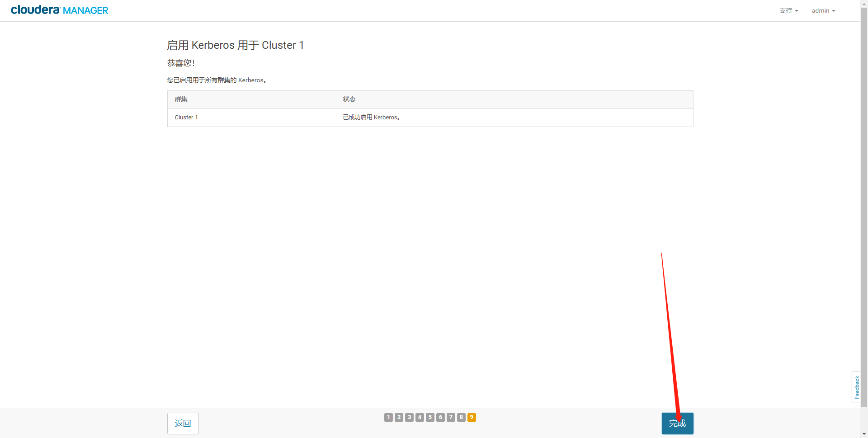
Task: Click the page title 启用 Kerberos 用于 Cluster 1
Action: pyautogui.click(x=236, y=45)
